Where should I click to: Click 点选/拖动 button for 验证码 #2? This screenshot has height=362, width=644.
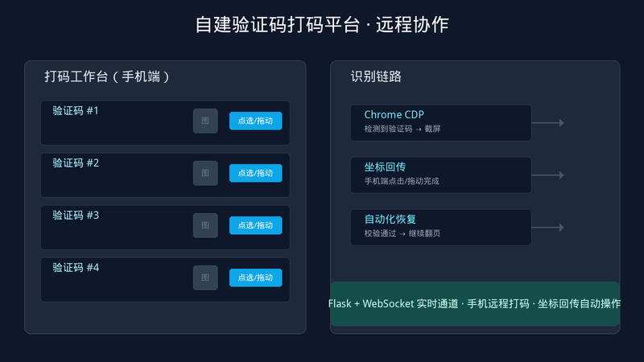click(255, 173)
